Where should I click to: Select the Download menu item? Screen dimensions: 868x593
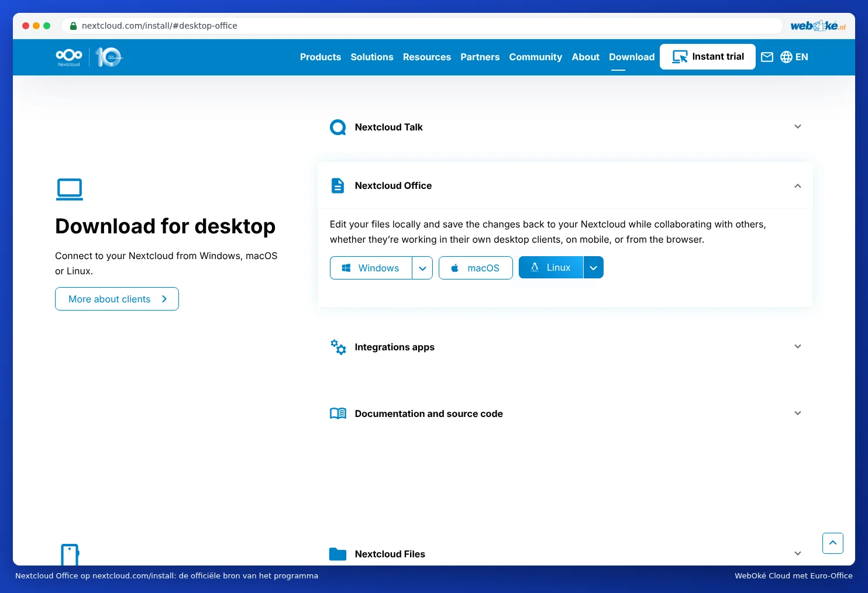[x=632, y=57]
